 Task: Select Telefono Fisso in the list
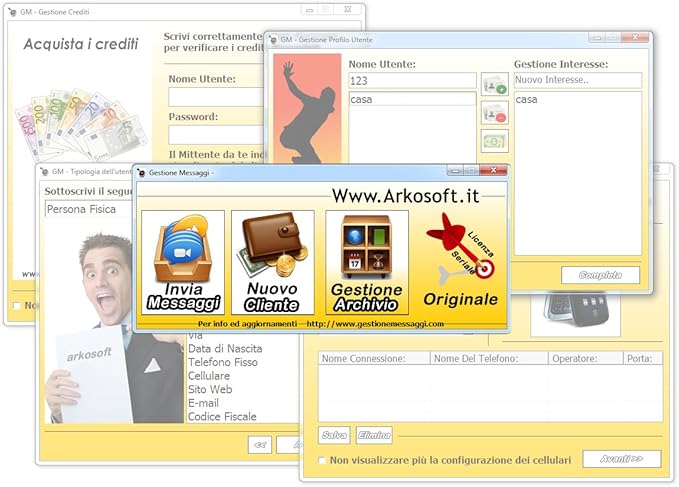click(x=223, y=362)
